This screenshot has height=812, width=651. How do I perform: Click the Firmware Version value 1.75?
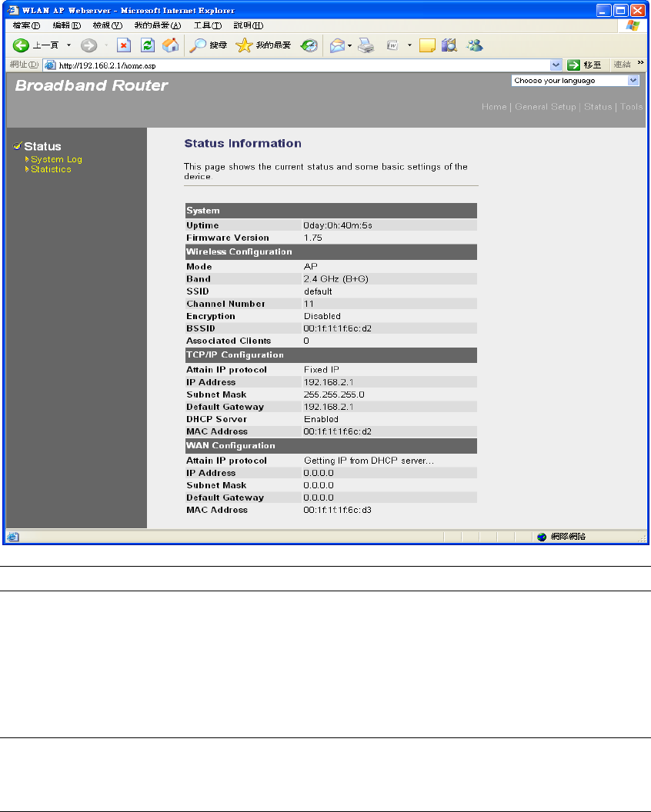(312, 238)
